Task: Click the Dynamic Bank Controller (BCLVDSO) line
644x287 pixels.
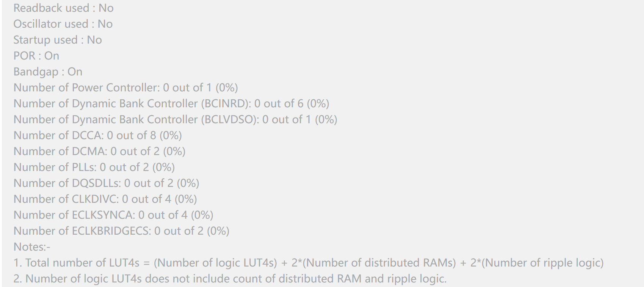Action: (175, 119)
